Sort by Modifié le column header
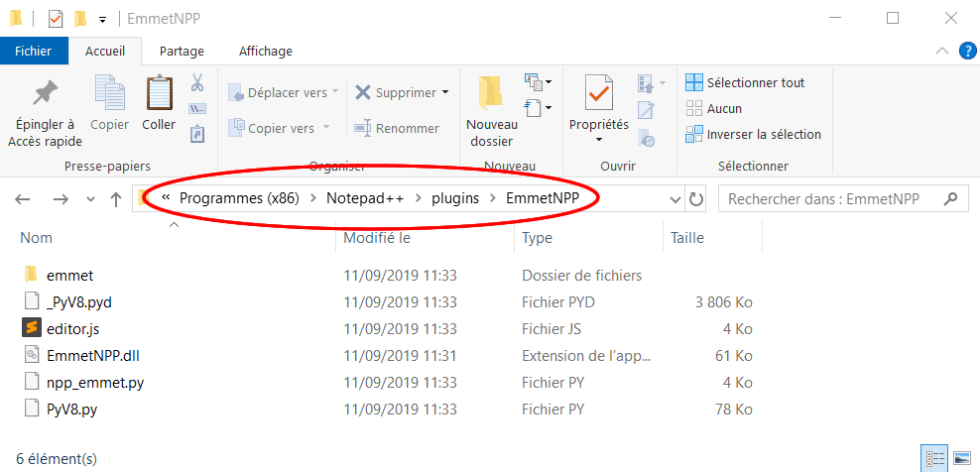Image resolution: width=980 pixels, height=472 pixels. (378, 238)
